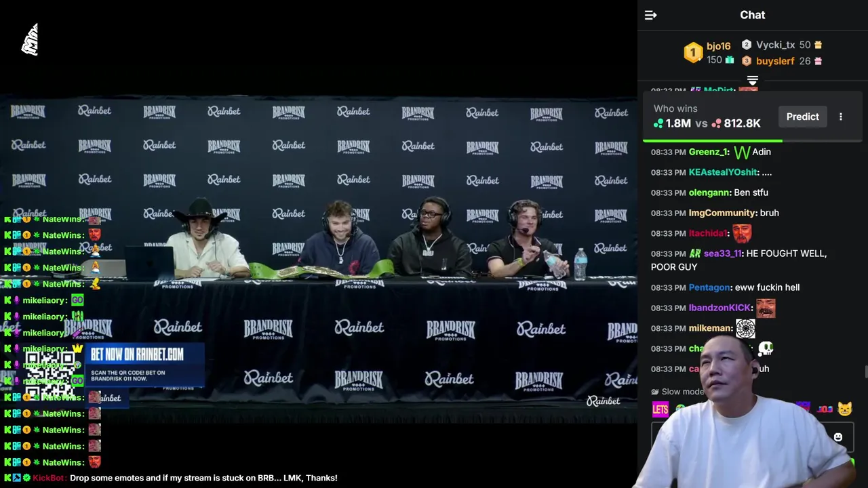Click olengann username in chat
Image resolution: width=868 pixels, height=488 pixels.
pos(709,192)
